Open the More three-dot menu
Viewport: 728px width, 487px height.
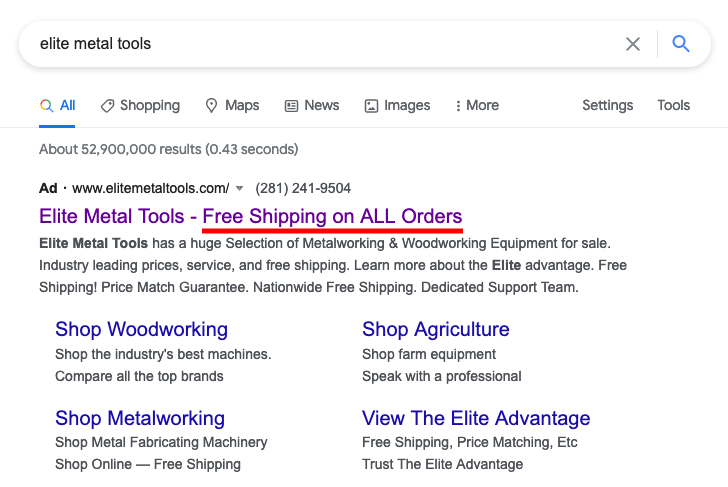(477, 105)
